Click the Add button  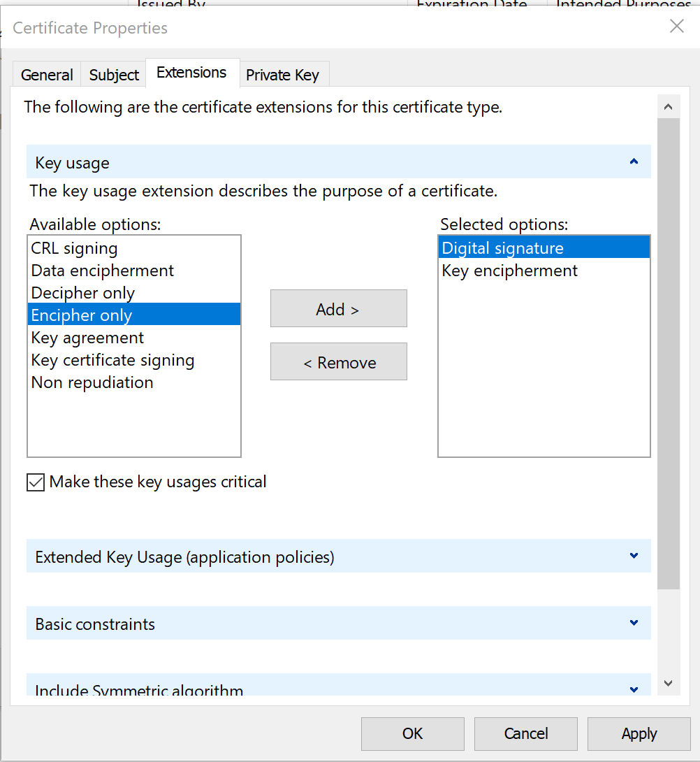pos(338,308)
